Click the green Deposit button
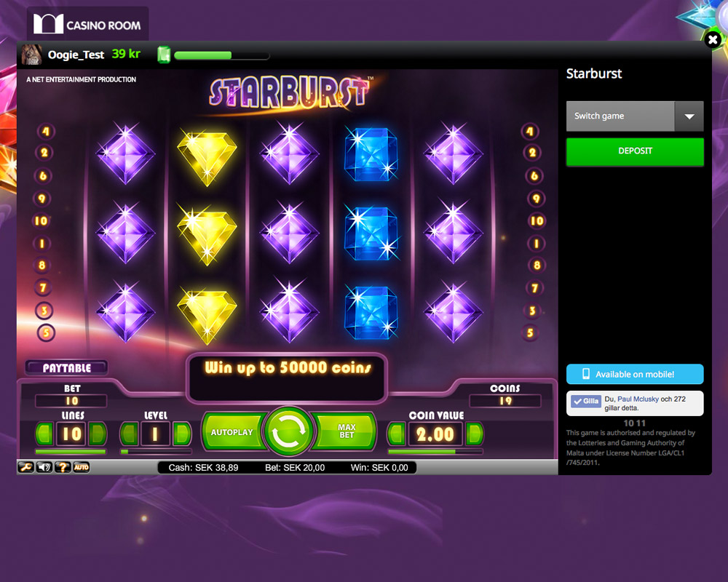Screen dimensions: 728x582 [x=635, y=151]
